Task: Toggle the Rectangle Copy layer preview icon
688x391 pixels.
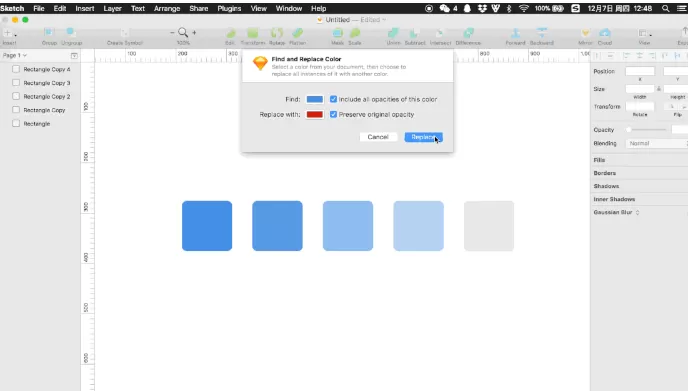Action: pyautogui.click(x=16, y=110)
